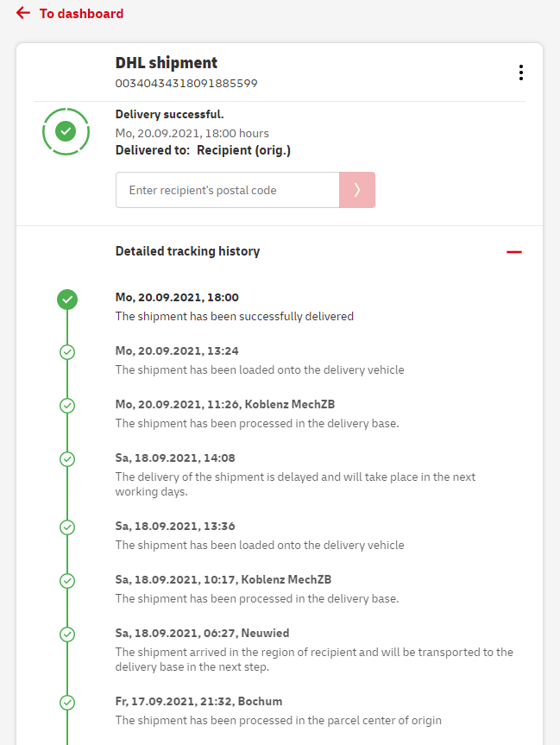Type in the recipient's postal code field

[x=228, y=190]
